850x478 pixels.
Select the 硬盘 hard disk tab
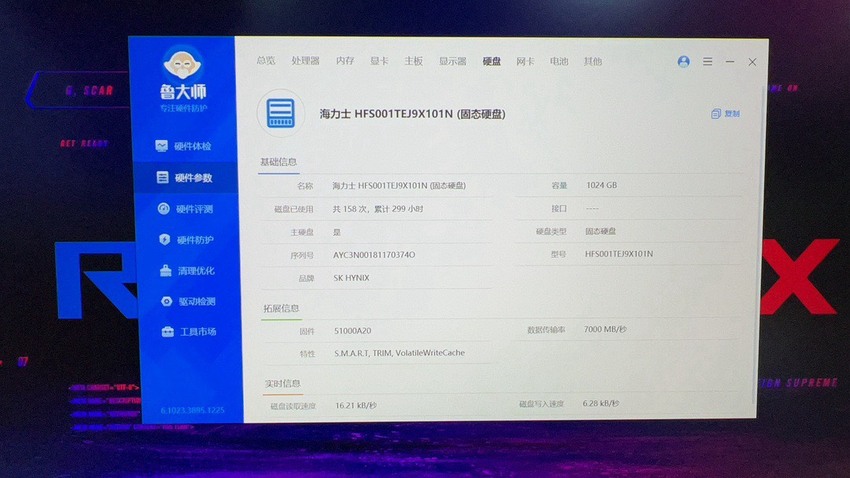492,61
